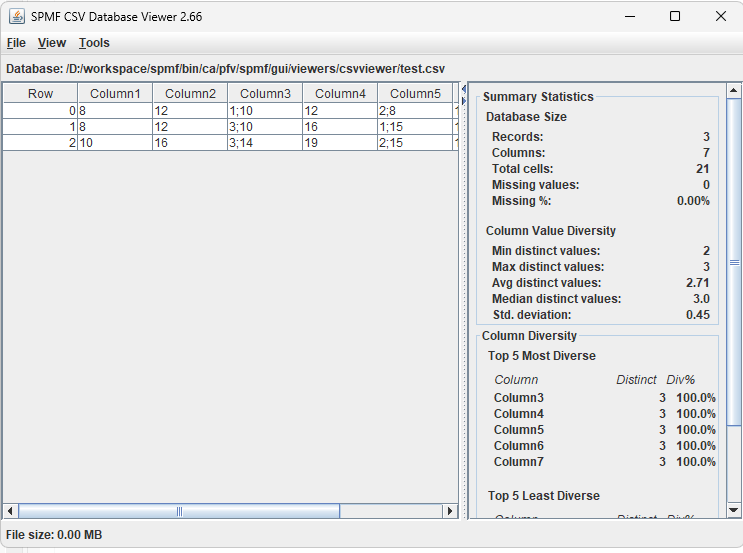Click the 'Std. deviation:' statistic label
The width and height of the screenshot is (743, 553).
click(x=532, y=315)
